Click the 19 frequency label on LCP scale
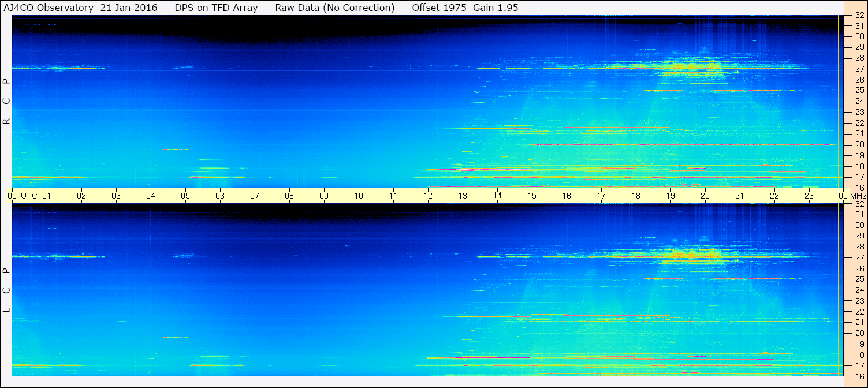The width and height of the screenshot is (868, 388). click(859, 344)
